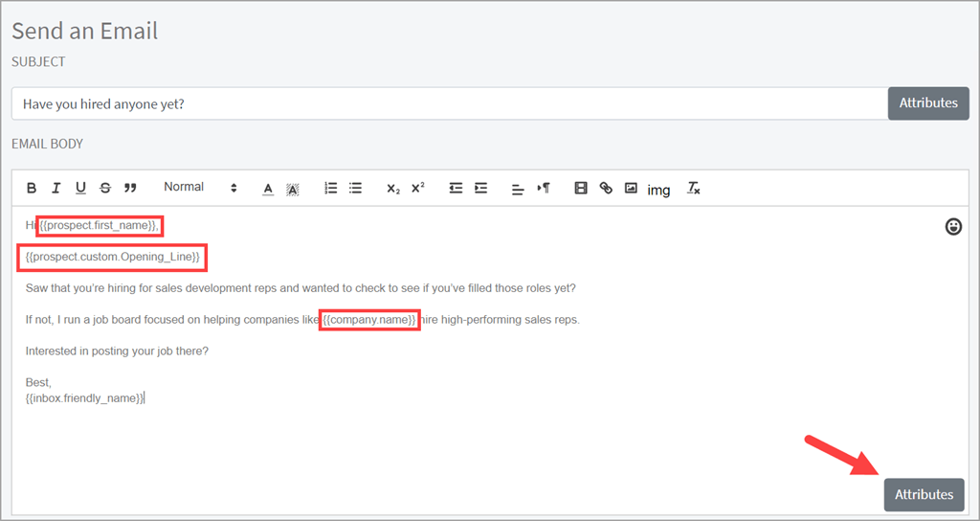Open the text alignment dropdown
The height and width of the screenshot is (521, 980).
click(x=518, y=189)
